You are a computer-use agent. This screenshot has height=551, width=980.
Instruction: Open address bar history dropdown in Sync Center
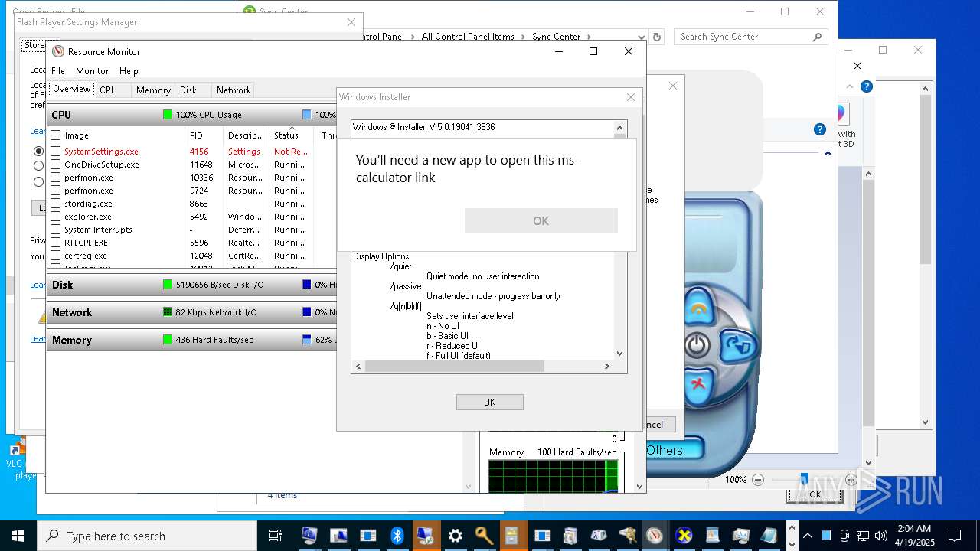642,37
